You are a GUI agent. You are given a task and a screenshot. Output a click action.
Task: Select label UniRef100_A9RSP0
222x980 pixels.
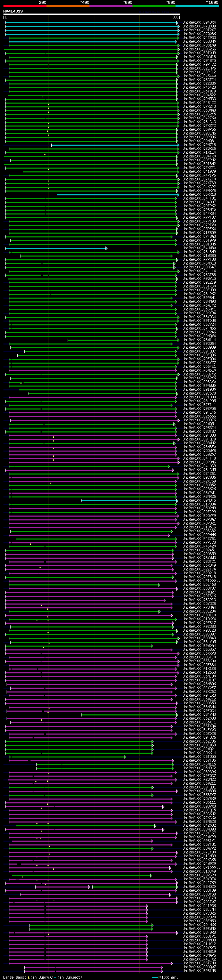199,875
